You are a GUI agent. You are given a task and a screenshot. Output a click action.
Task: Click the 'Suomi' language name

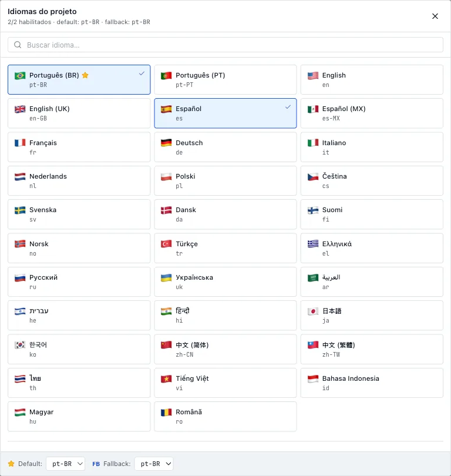pos(332,210)
